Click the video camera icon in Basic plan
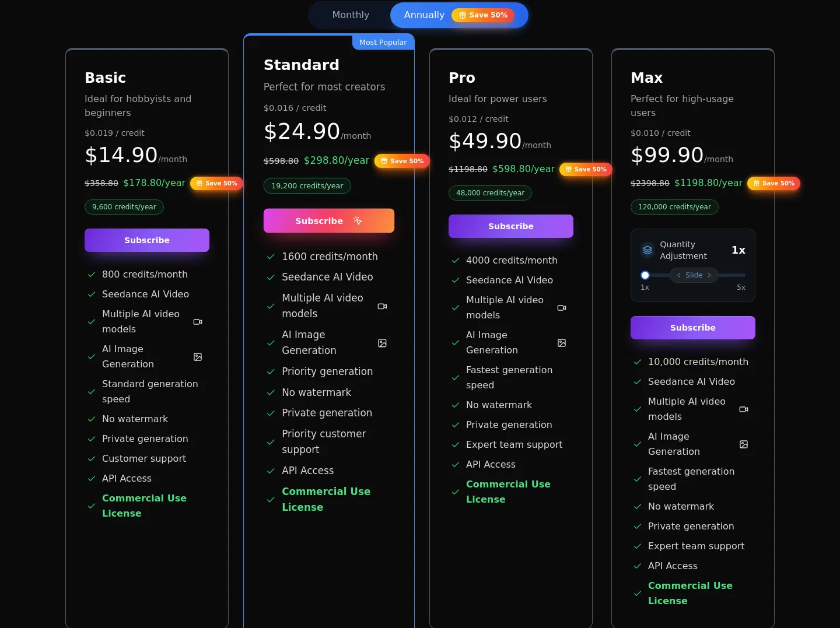 point(198,322)
